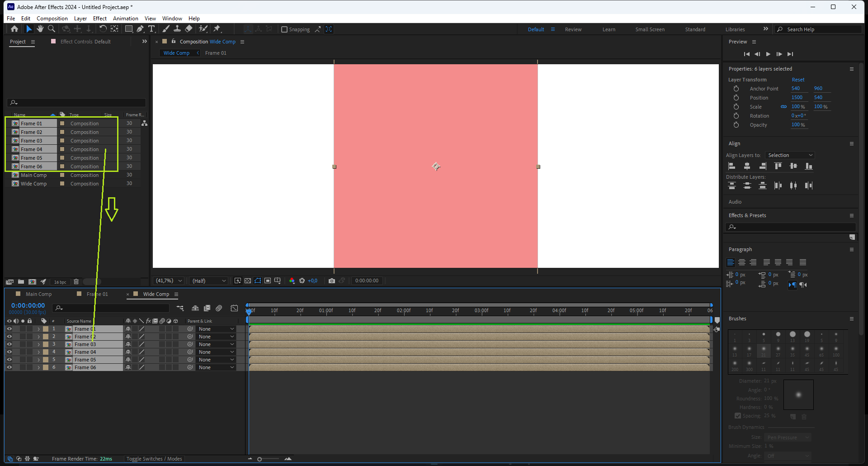Viewport: 868px width, 466px height.
Task: Click Reset in Layer Transform
Action: (798, 80)
